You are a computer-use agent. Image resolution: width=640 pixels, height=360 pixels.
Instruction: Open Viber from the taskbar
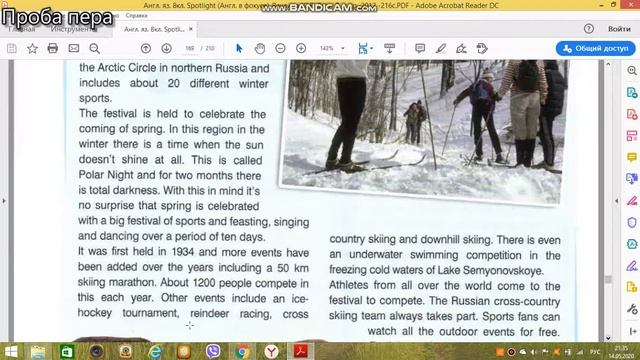coord(212,351)
